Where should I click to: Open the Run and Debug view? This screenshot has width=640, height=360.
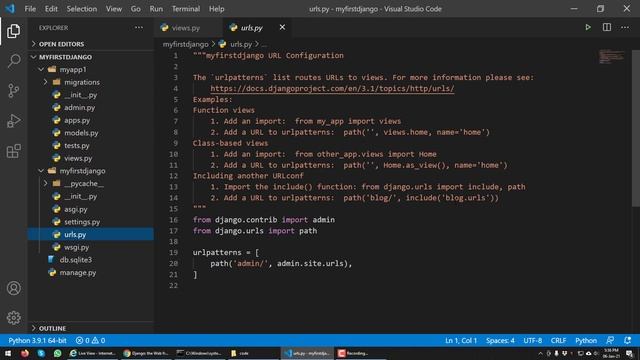tap(13, 121)
